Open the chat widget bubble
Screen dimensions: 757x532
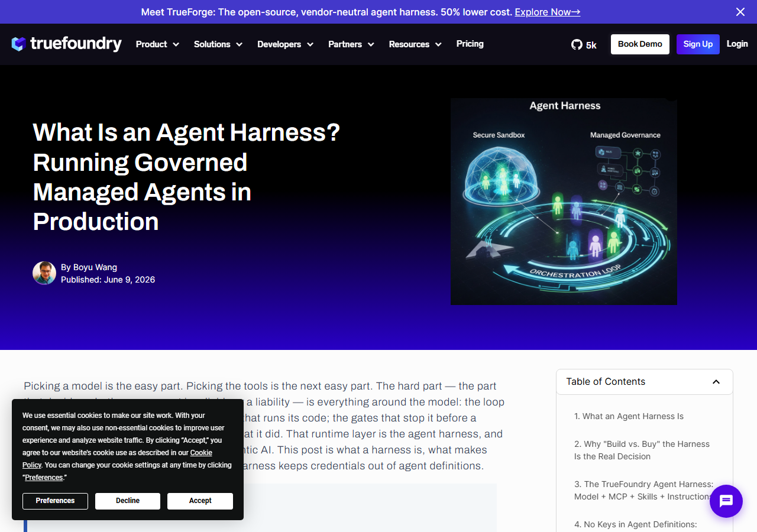tap(726, 501)
